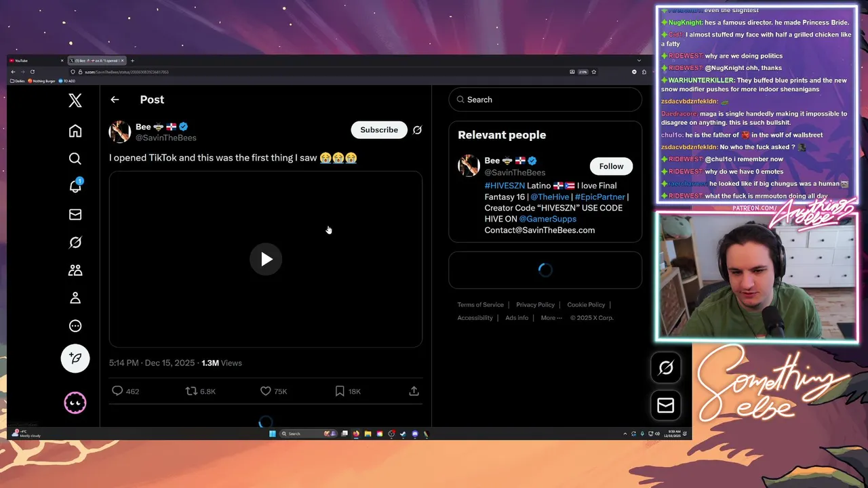Viewport: 868px width, 488px height.
Task: Open Steam from the taskbar
Action: point(403,434)
